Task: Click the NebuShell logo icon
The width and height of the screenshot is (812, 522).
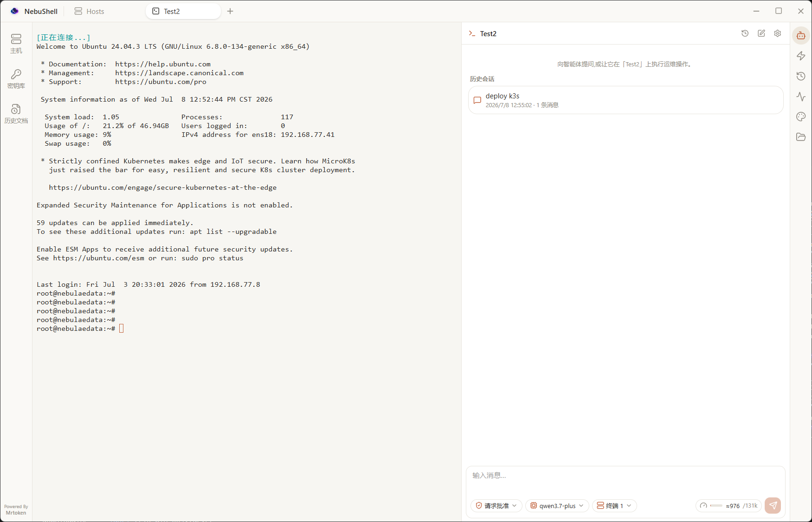Action: 15,11
